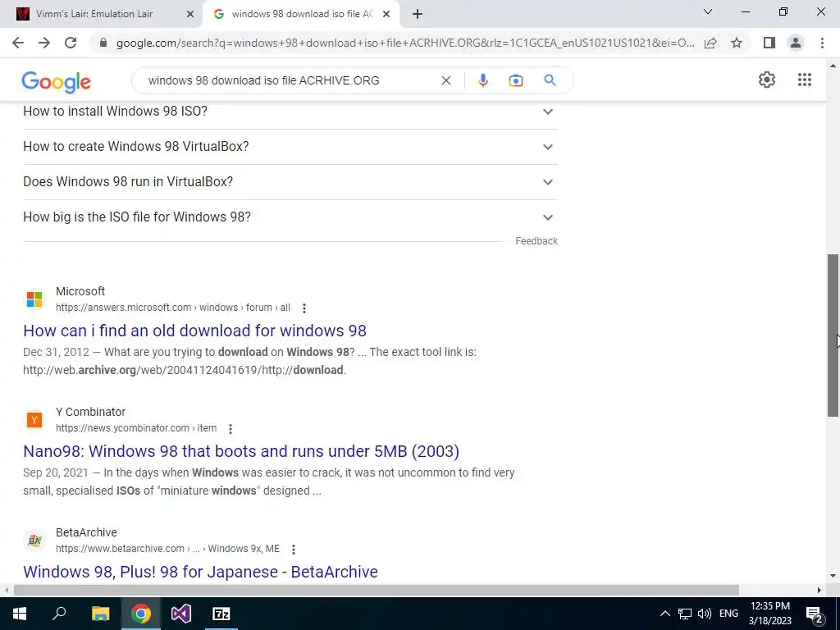Open Windows 98 Plus! BetaArchive link
Viewport: 840px width, 630px height.
coord(200,572)
